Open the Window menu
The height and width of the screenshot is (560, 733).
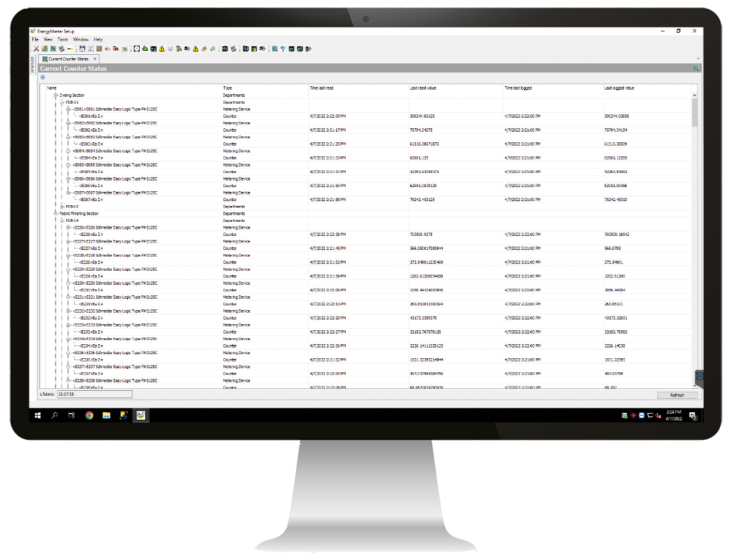(80, 40)
